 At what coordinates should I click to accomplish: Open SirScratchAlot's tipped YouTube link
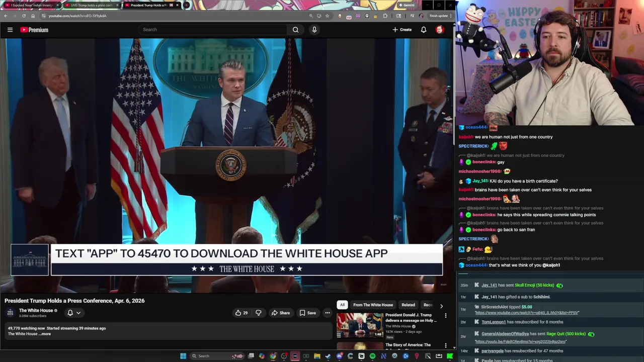(x=527, y=313)
